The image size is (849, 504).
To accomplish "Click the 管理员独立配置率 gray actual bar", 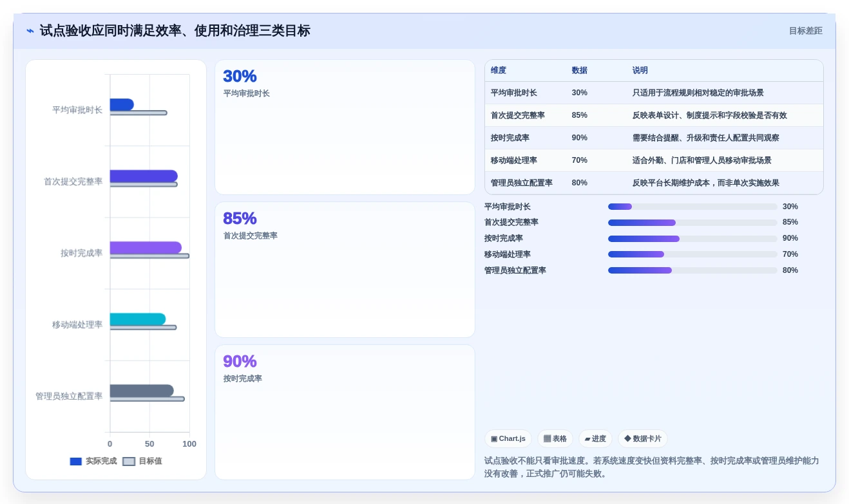I will pos(142,390).
